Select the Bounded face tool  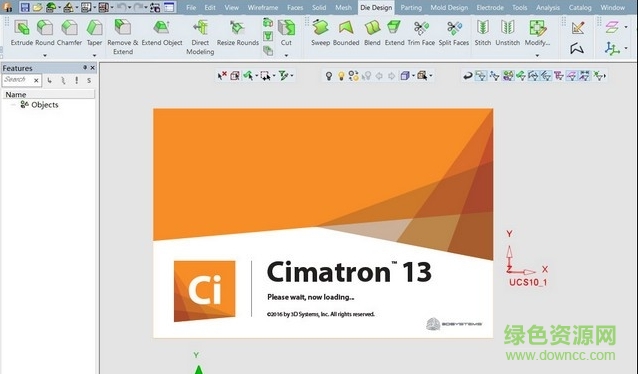point(346,33)
